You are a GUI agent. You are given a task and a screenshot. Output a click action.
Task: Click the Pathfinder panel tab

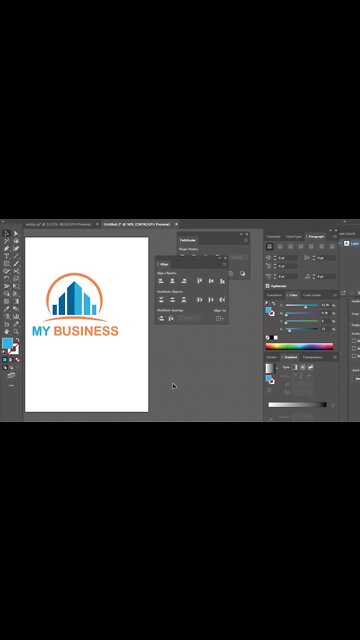[x=188, y=240]
